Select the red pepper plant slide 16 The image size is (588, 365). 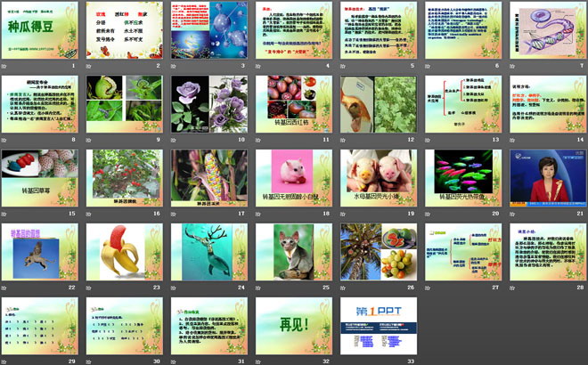click(125, 178)
